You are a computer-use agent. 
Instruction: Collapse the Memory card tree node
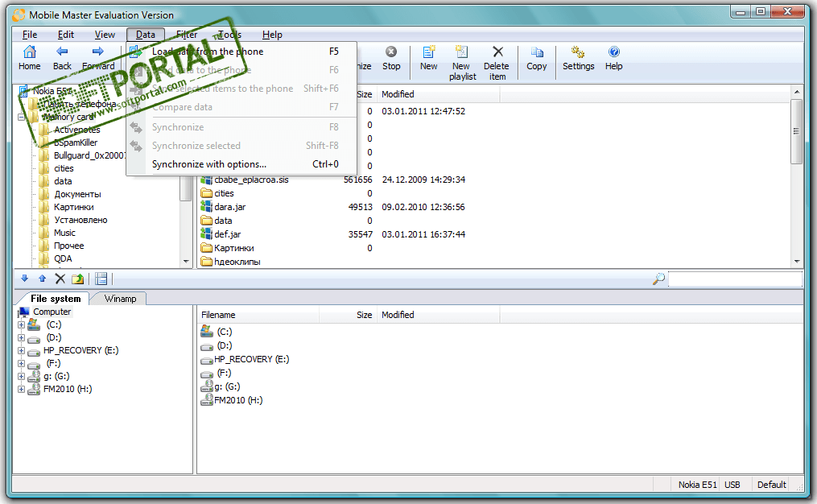pos(21,117)
